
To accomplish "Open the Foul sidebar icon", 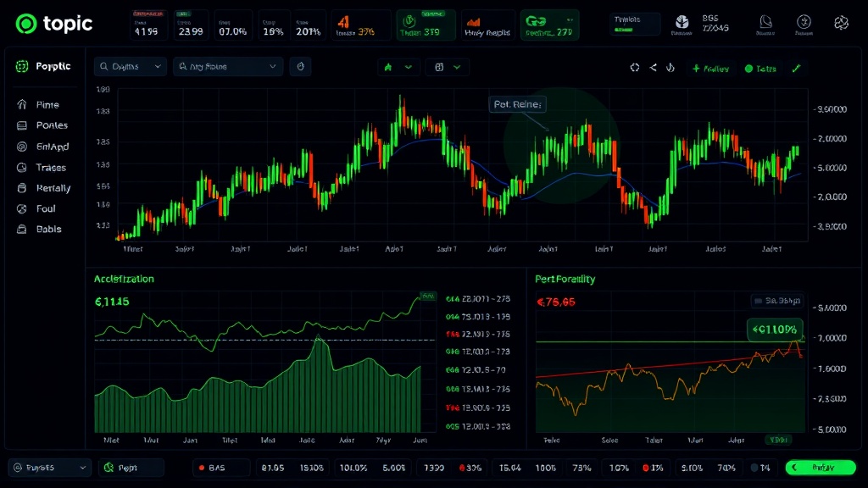I will pyautogui.click(x=21, y=208).
